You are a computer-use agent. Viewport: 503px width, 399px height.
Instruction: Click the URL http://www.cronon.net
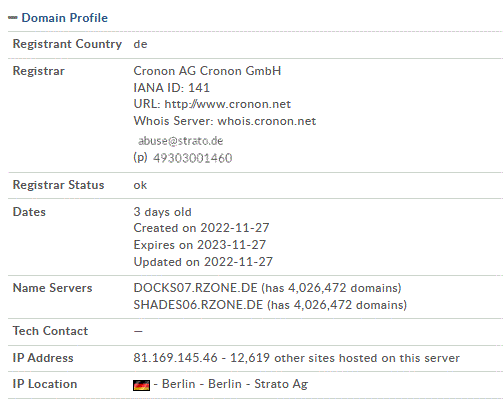click(x=228, y=104)
